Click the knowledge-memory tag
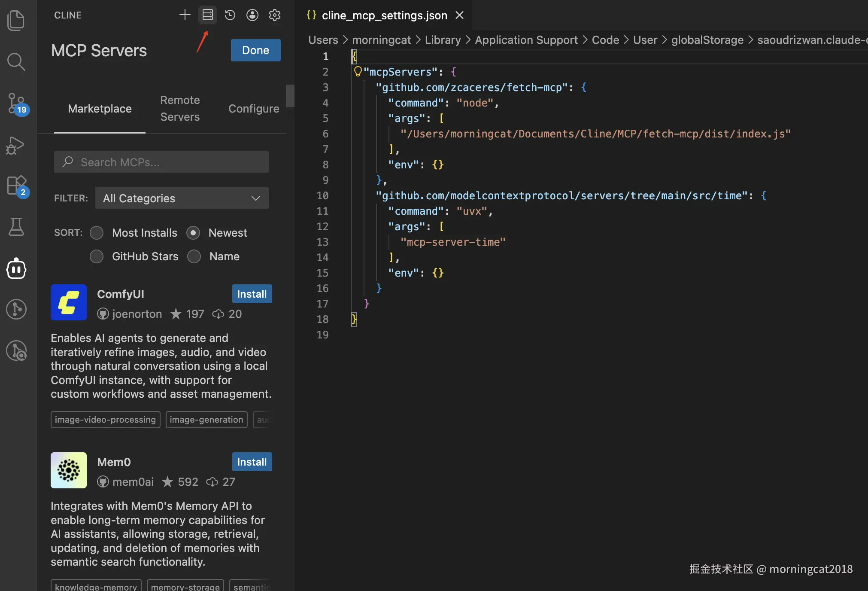The width and height of the screenshot is (868, 591). point(96,586)
